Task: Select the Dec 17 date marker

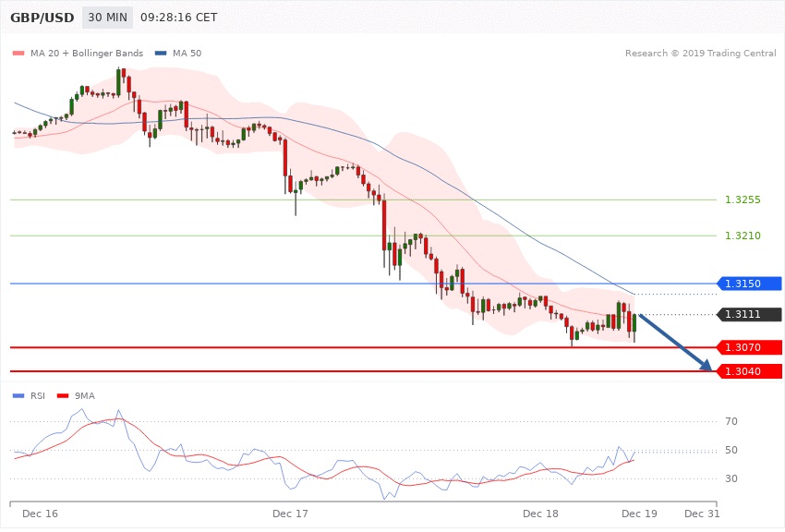Action: (x=289, y=513)
